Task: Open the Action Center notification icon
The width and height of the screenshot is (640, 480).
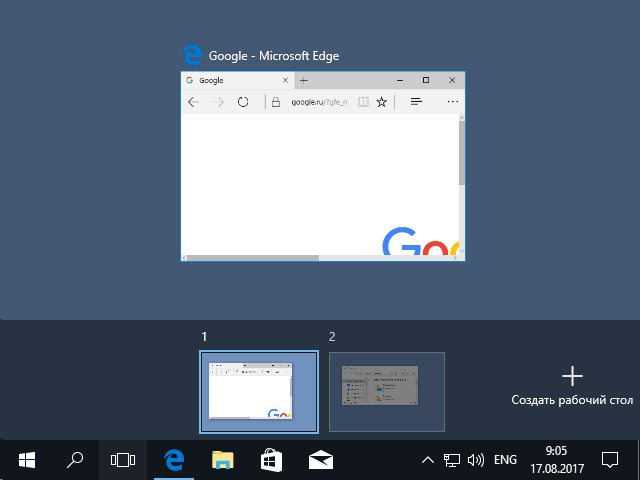Action: [x=610, y=460]
